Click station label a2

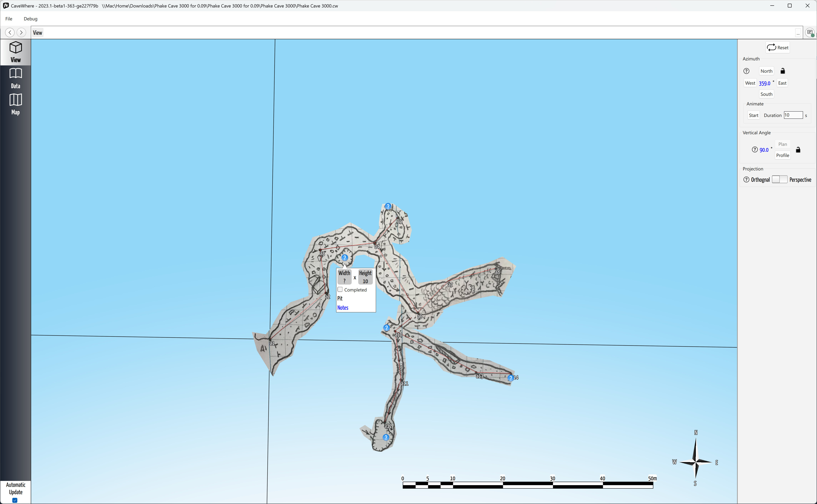[x=328, y=297]
